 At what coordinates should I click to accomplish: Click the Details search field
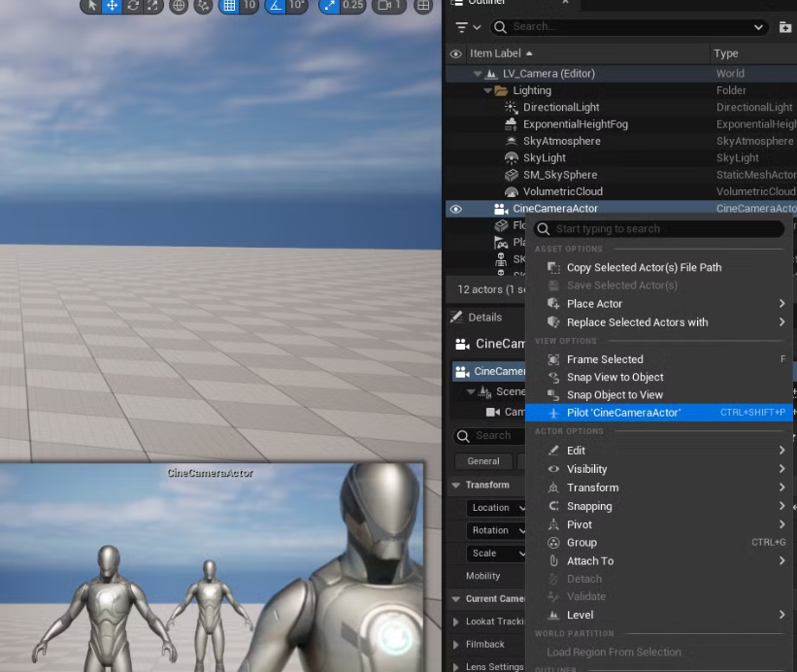[489, 436]
